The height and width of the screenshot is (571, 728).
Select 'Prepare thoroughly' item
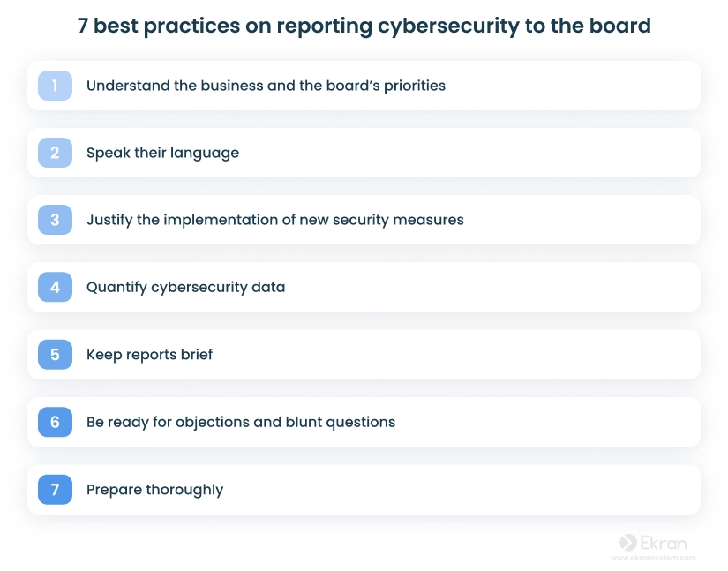pyautogui.click(x=154, y=490)
